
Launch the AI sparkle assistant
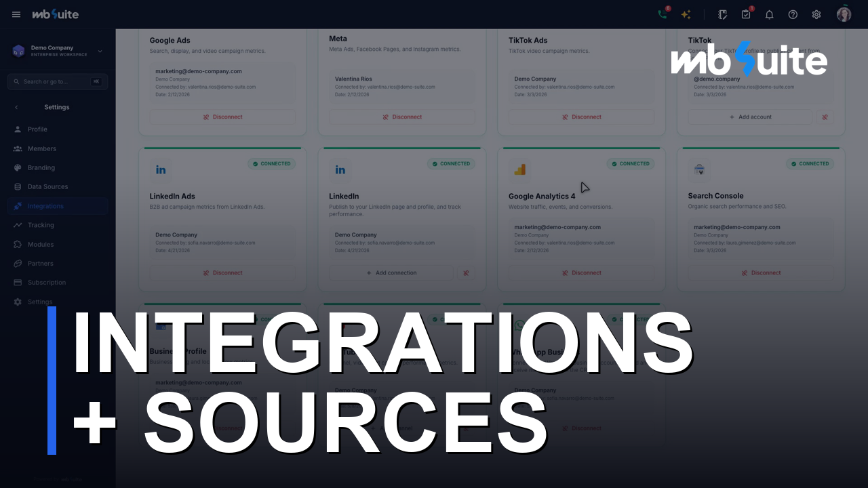[x=686, y=14]
